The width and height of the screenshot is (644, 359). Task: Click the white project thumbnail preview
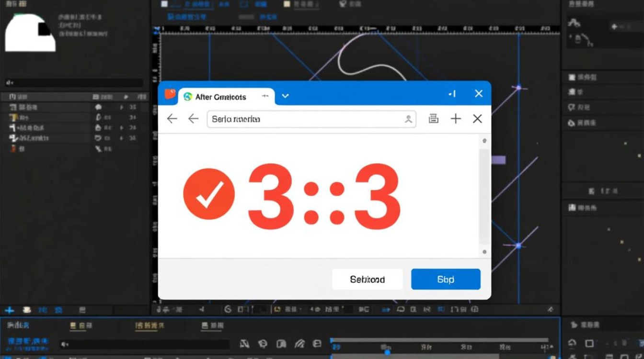(30, 33)
